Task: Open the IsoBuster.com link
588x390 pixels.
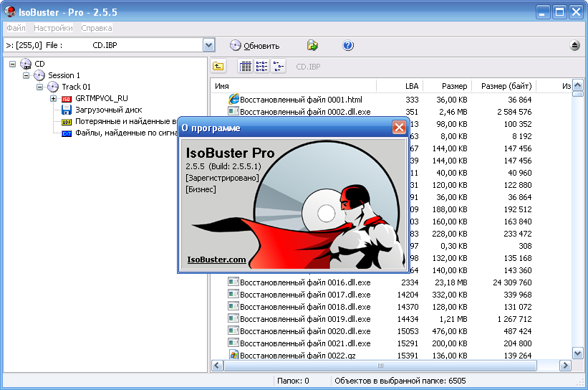Action: pos(216,260)
